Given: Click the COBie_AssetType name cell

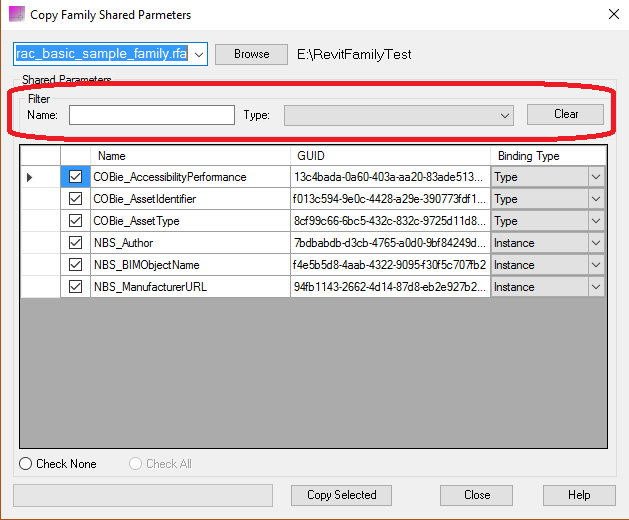Looking at the screenshot, I should click(190, 221).
